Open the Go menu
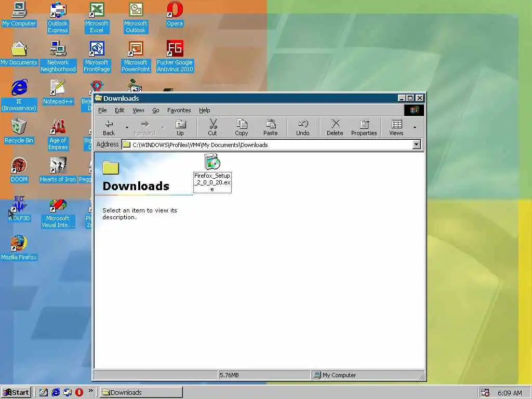 (156, 110)
